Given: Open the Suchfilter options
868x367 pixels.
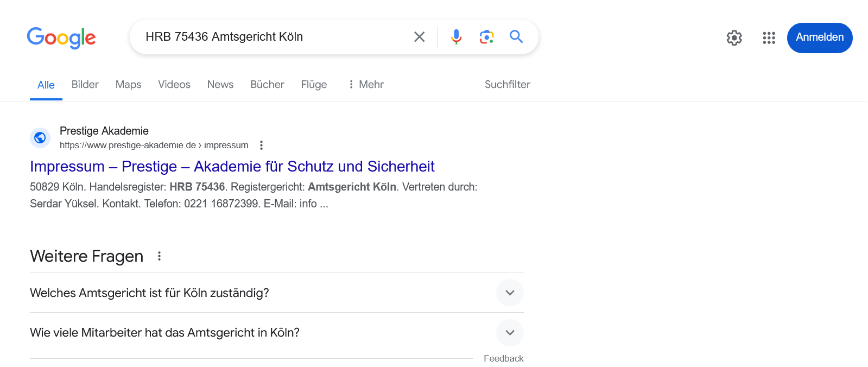Looking at the screenshot, I should [x=507, y=85].
